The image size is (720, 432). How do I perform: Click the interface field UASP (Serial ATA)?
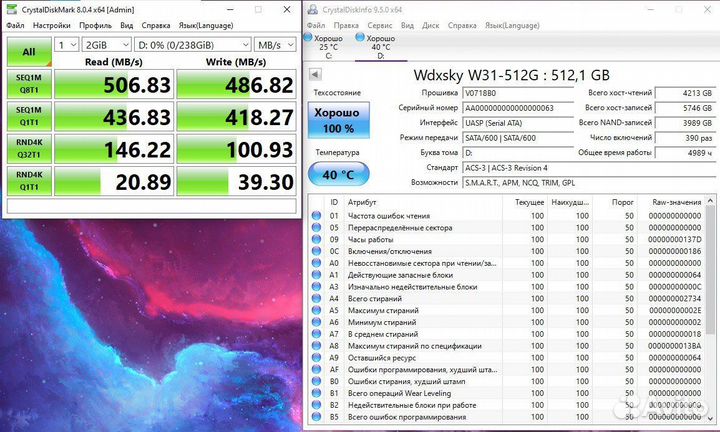[518, 123]
